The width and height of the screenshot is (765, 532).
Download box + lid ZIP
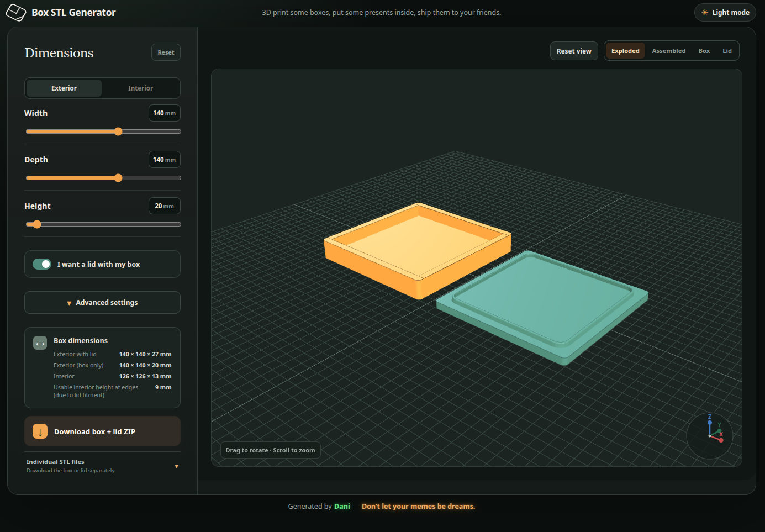coord(102,431)
